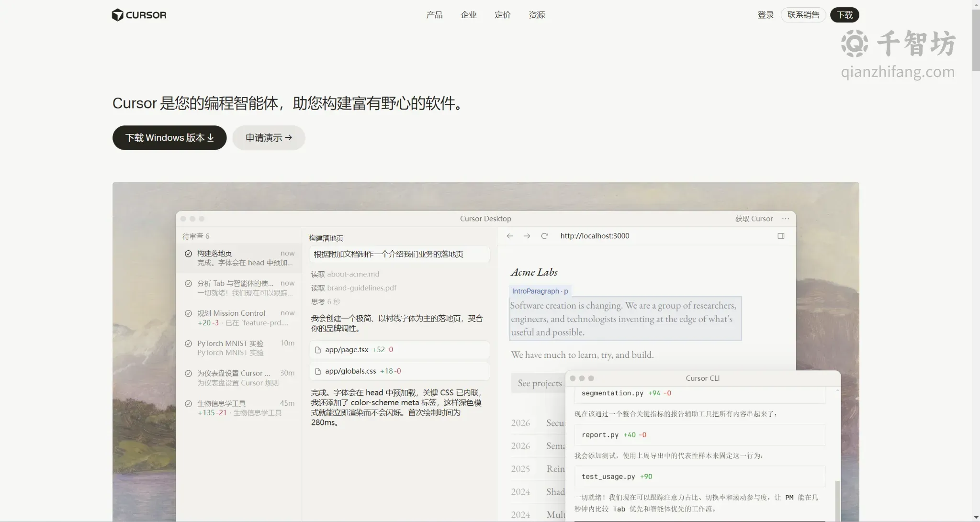Viewport: 980px width, 522px height.
Task: Select 生物信息学工具 task row
Action: 239,408
